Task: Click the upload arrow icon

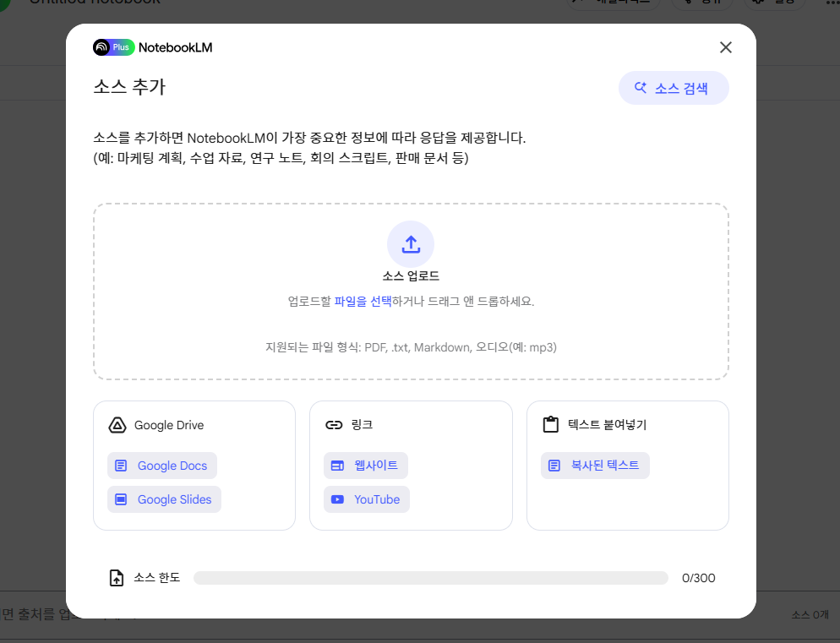Action: (411, 244)
